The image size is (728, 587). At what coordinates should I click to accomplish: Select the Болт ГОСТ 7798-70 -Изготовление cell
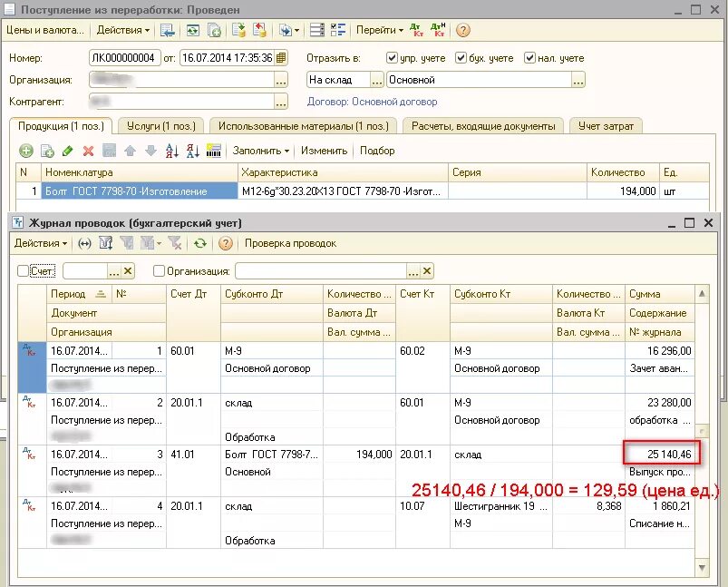(140, 191)
